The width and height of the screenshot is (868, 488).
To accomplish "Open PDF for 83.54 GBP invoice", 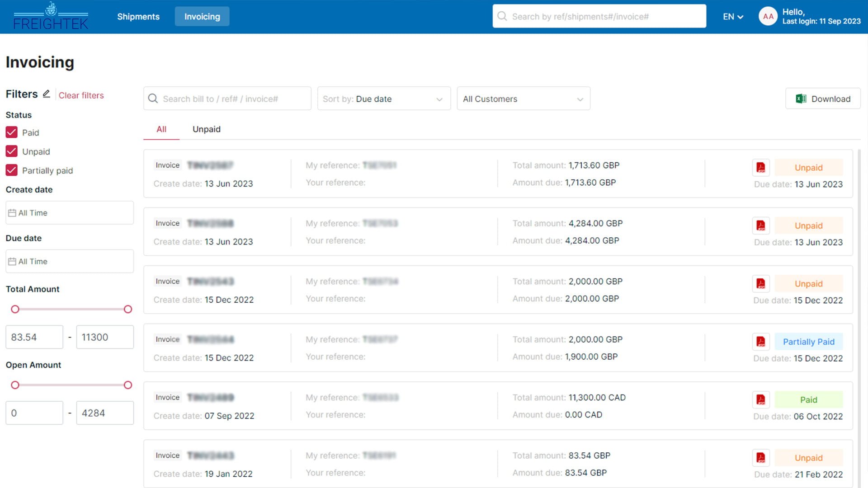I will (x=761, y=458).
